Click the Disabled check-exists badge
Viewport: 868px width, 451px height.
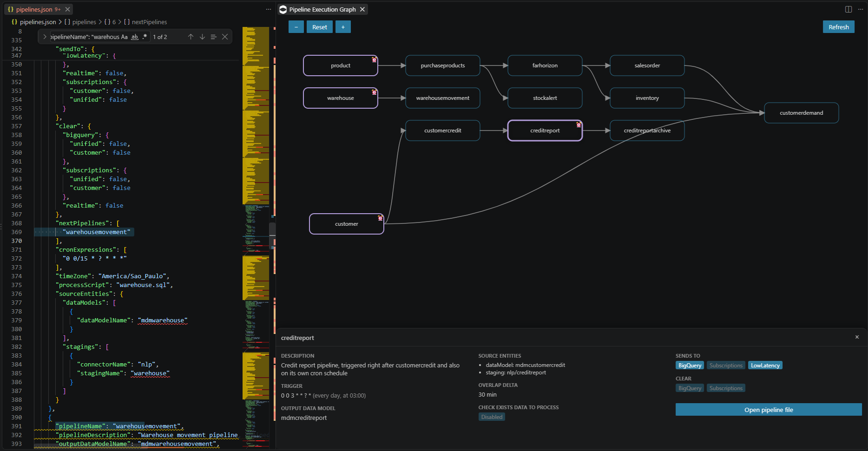[492, 417]
